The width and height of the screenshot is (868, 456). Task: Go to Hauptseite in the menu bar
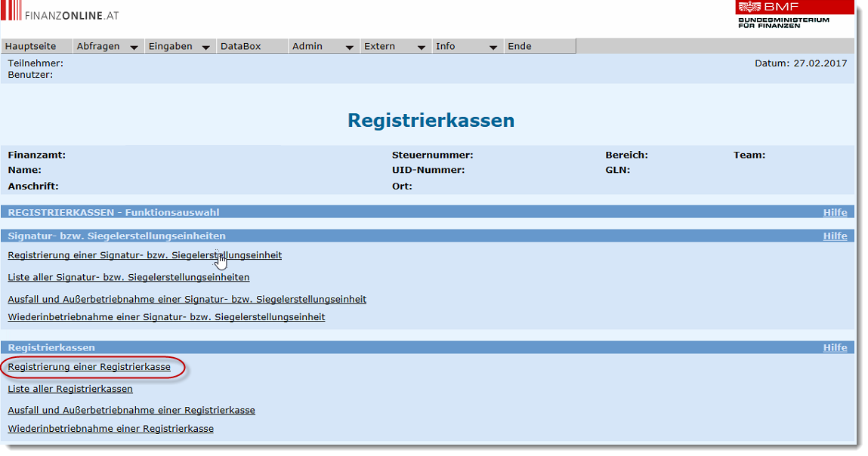(30, 46)
